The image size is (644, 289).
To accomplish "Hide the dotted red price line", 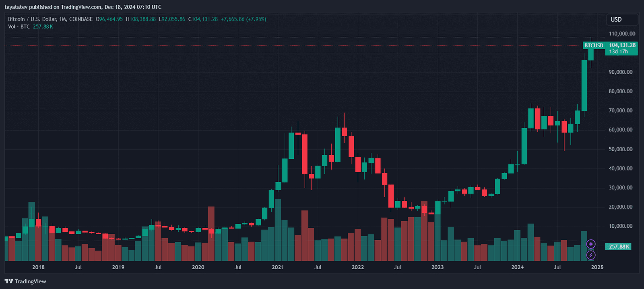I will 282,45.
